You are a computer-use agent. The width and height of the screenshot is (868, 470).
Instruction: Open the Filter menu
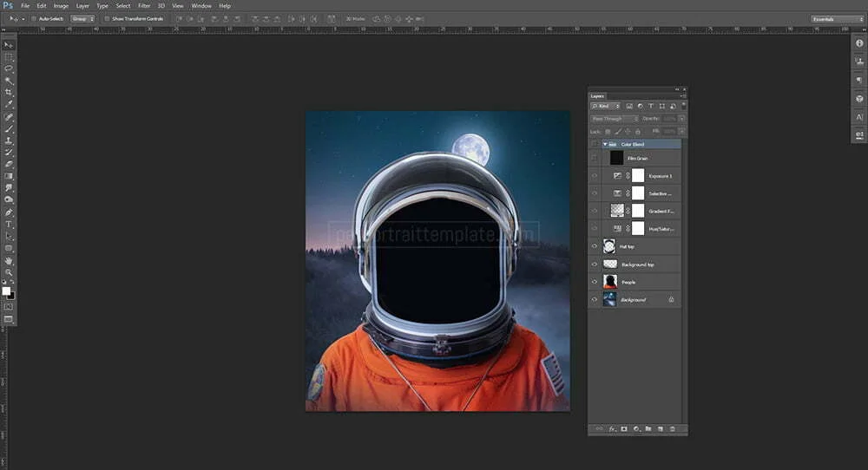point(144,5)
